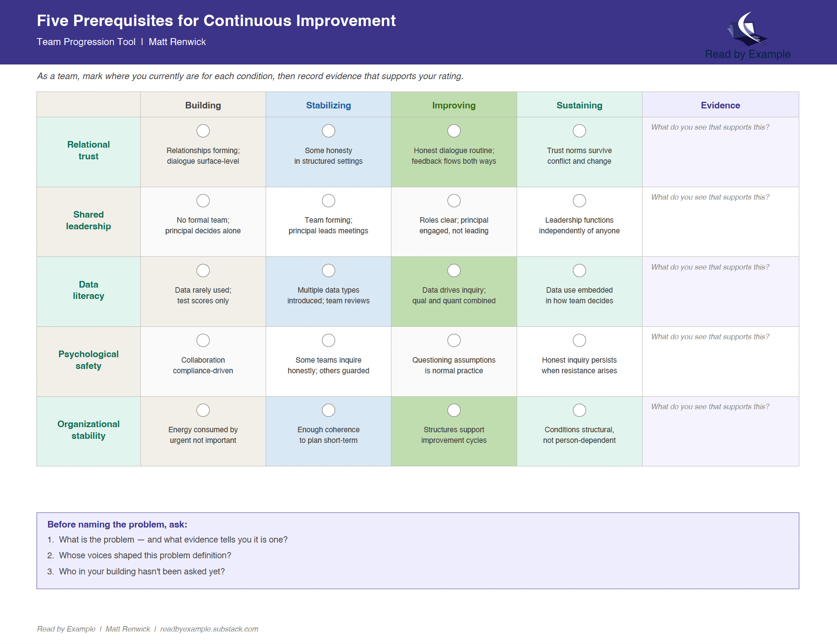The image size is (837, 644).
Task: Select Sustaining for Shared leadership
Action: click(579, 200)
